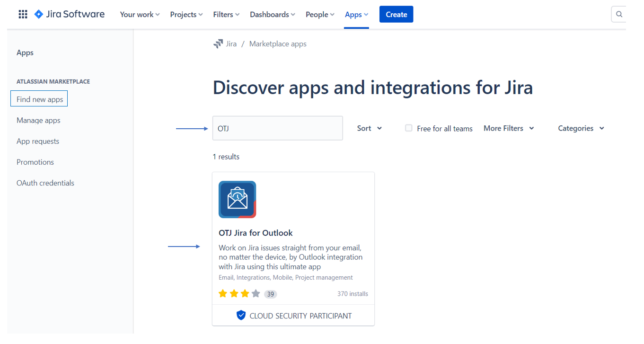
Task: Click the OTJ Jira for Outlook app icon
Action: (x=237, y=199)
